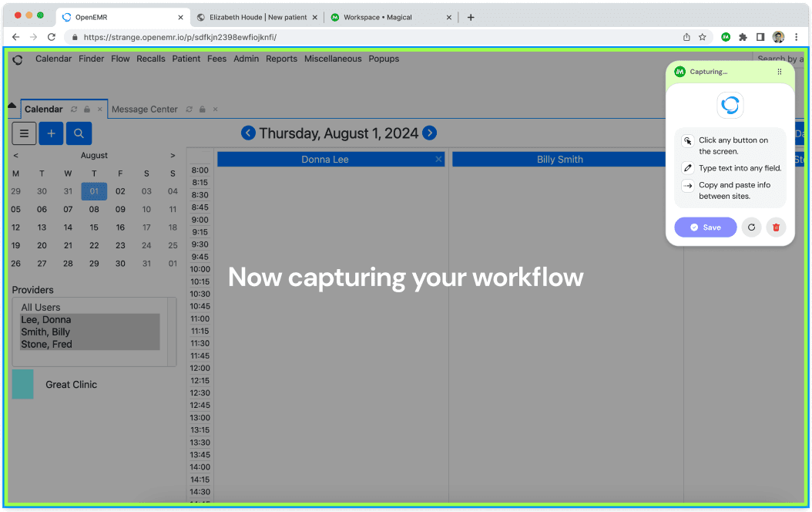812x512 pixels.
Task: Go to previous day with left arrow
Action: (x=248, y=133)
